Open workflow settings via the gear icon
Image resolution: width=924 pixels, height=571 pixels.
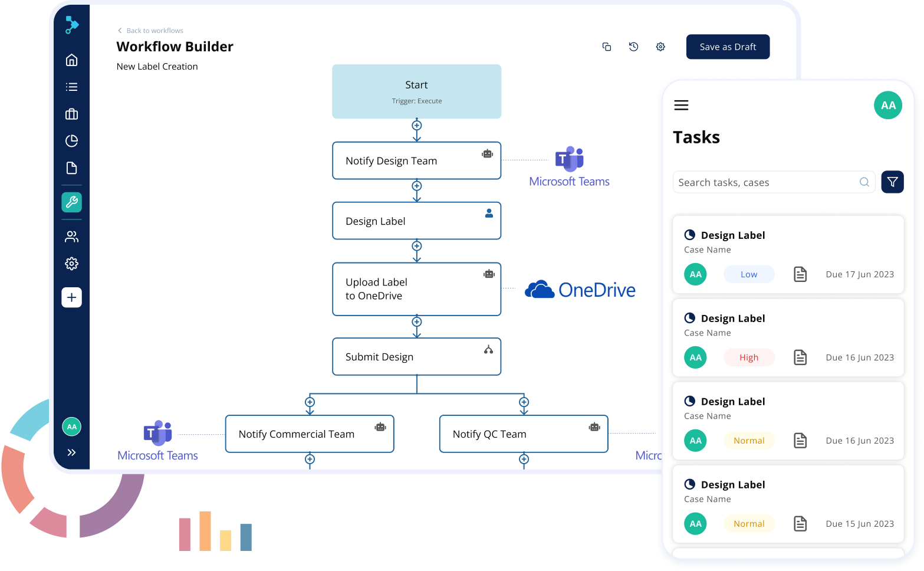[x=660, y=47]
